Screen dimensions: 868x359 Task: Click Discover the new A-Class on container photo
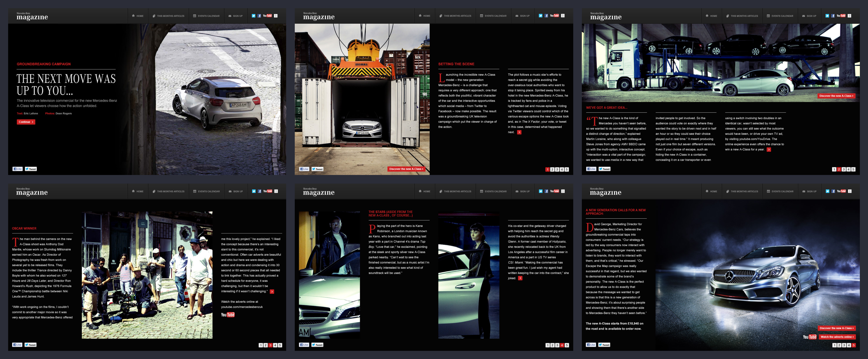[406, 169]
